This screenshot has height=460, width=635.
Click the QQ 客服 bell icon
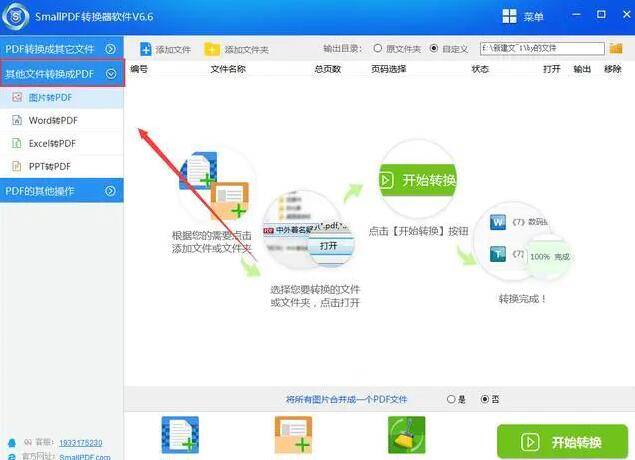click(12, 443)
